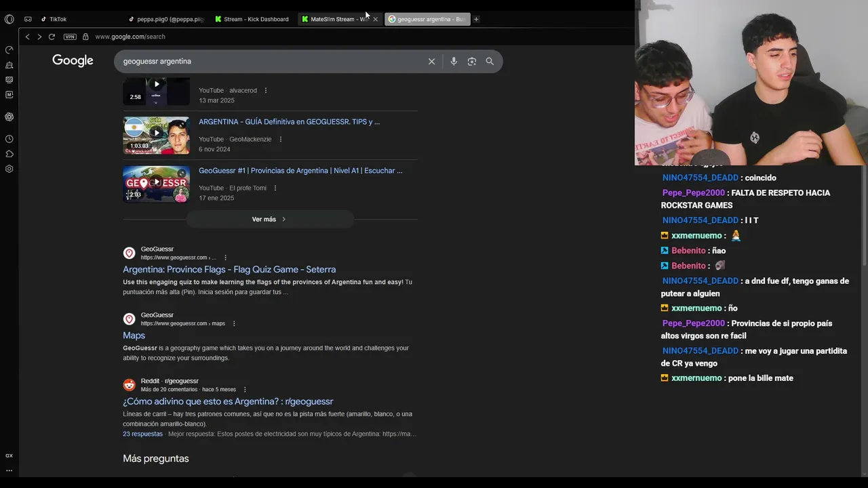Open a new tab with plus button
Screen dimensions: 868x488
pos(476,19)
